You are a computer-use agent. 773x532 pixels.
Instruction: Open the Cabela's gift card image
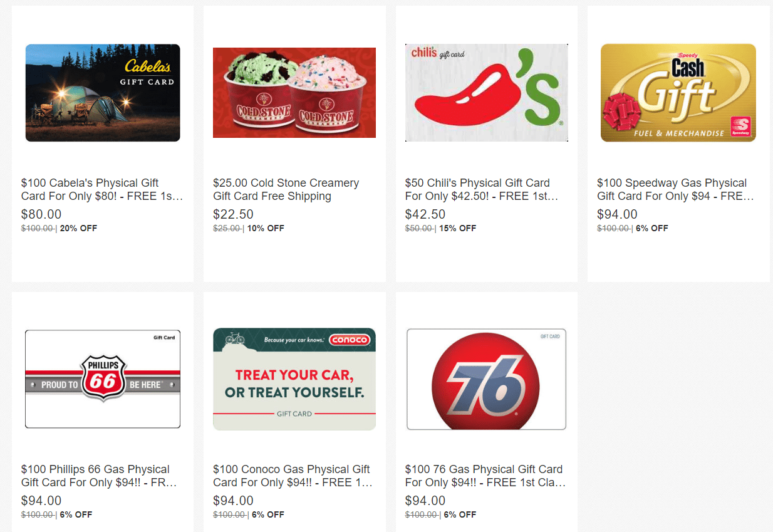coord(103,93)
